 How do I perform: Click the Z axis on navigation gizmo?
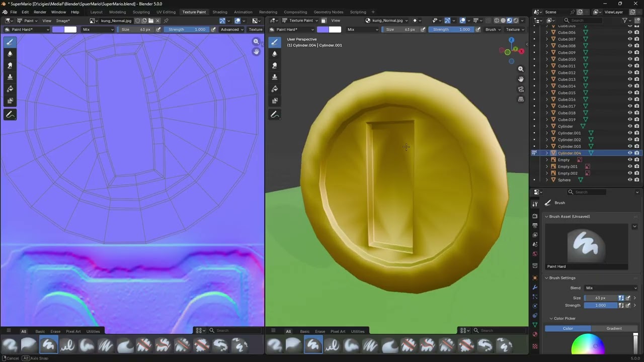pos(511,40)
